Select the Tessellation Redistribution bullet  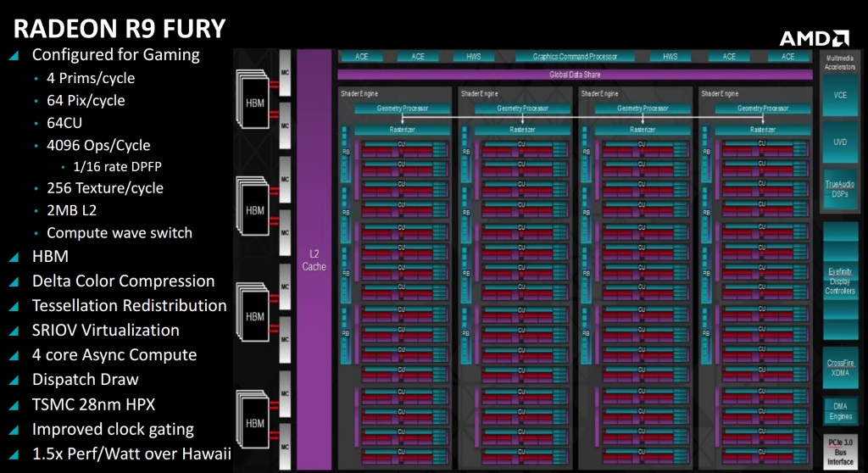(x=129, y=306)
